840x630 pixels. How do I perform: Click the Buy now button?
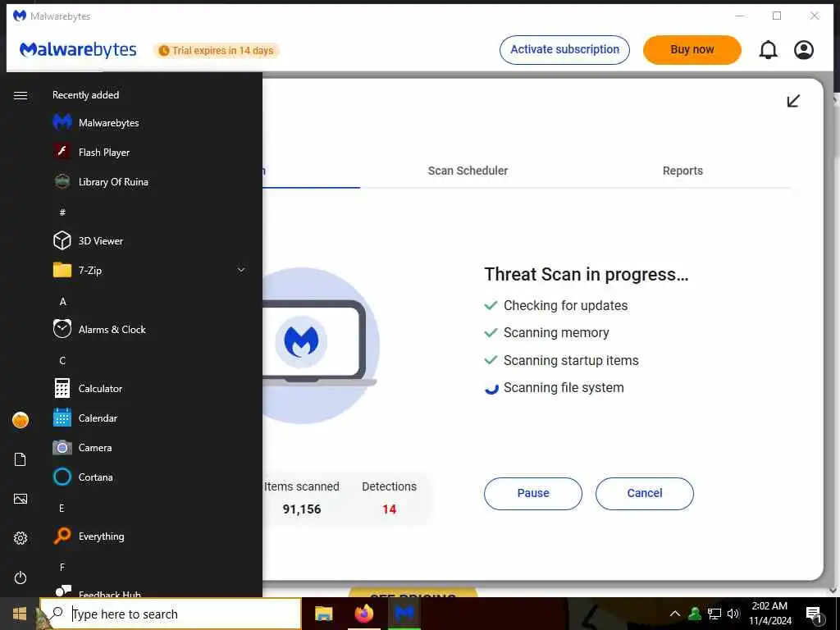(692, 50)
